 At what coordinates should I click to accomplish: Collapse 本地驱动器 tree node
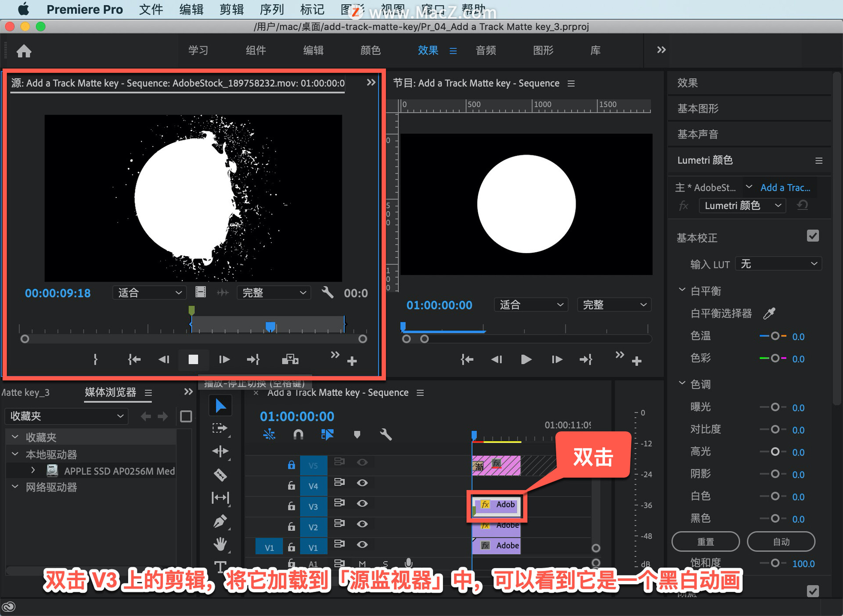click(15, 454)
